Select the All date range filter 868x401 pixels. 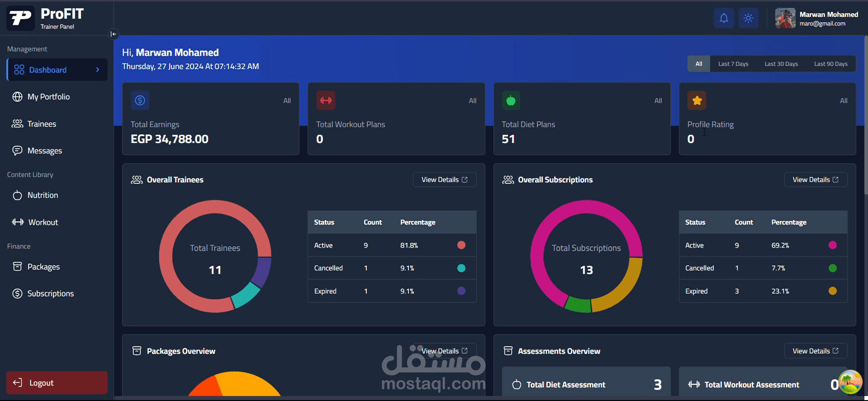(699, 64)
